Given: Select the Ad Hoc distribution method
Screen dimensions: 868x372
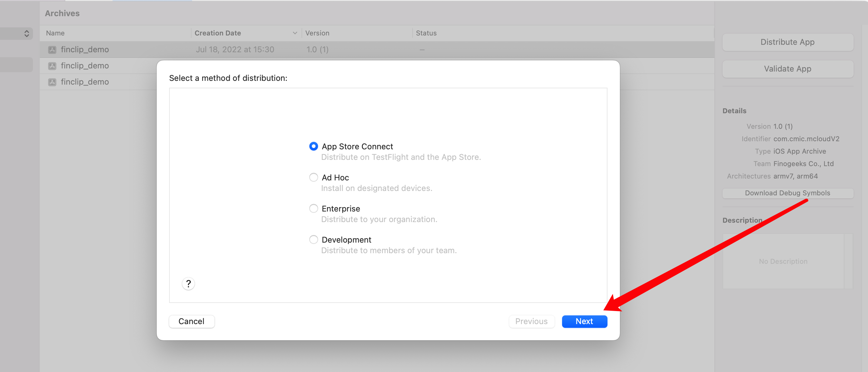Looking at the screenshot, I should (313, 177).
